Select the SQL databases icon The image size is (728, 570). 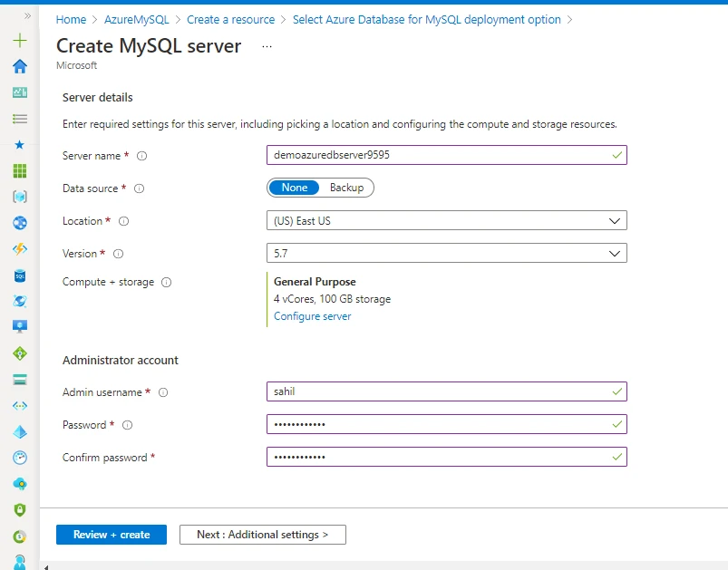coord(18,275)
